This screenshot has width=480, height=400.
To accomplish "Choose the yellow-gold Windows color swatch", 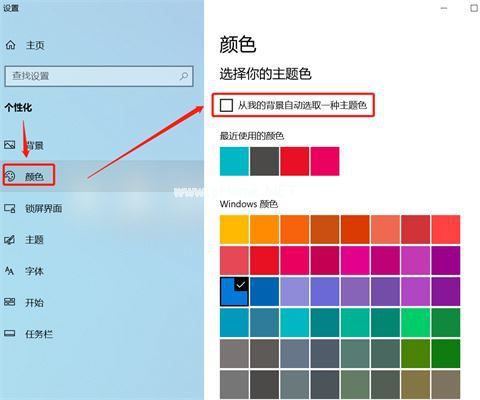I will point(234,229).
